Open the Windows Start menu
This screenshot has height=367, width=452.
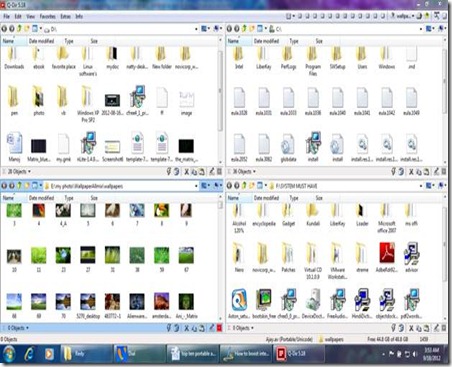pos(9,354)
